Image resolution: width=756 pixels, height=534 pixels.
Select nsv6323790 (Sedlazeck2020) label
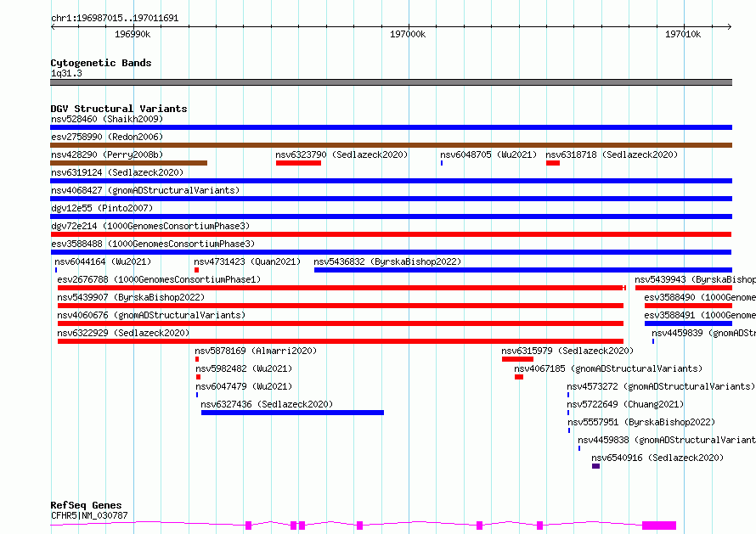(x=341, y=155)
